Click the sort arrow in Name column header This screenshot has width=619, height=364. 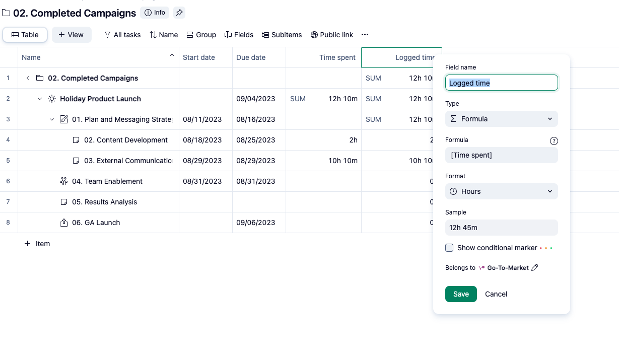tap(172, 57)
